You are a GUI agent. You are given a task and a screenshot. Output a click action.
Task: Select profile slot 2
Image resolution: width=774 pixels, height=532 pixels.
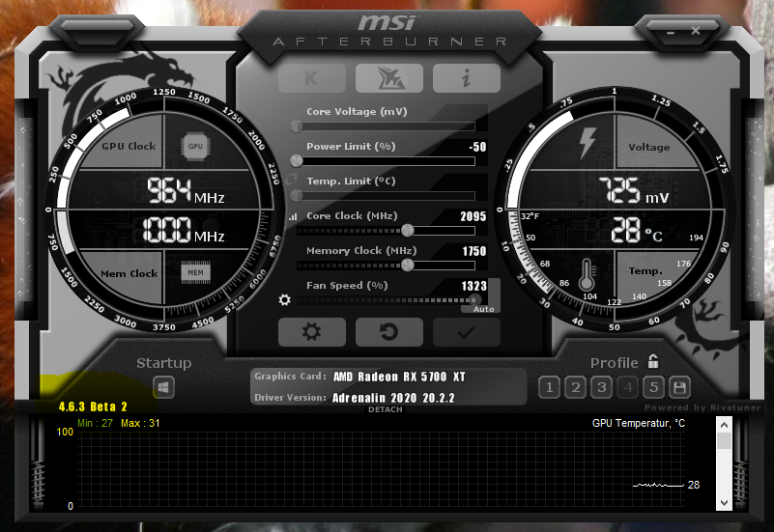(576, 387)
